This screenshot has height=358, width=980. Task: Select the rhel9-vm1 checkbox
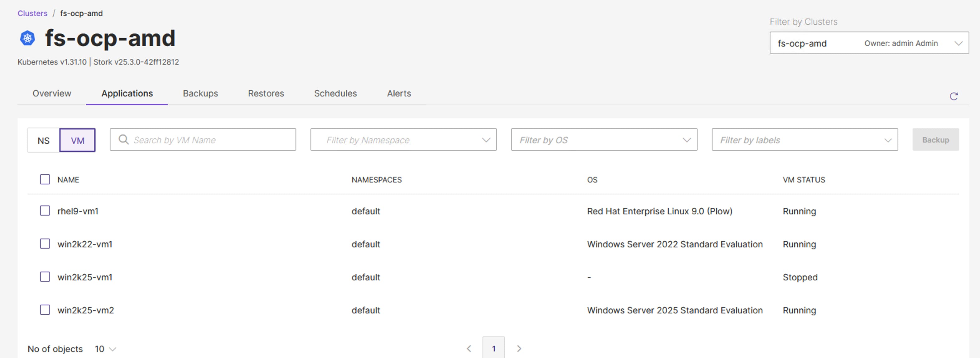click(45, 211)
